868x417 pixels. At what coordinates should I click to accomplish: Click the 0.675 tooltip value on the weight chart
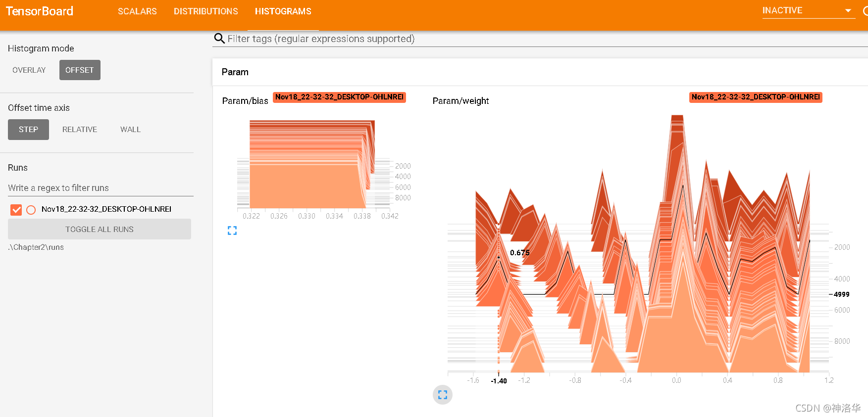(x=520, y=253)
